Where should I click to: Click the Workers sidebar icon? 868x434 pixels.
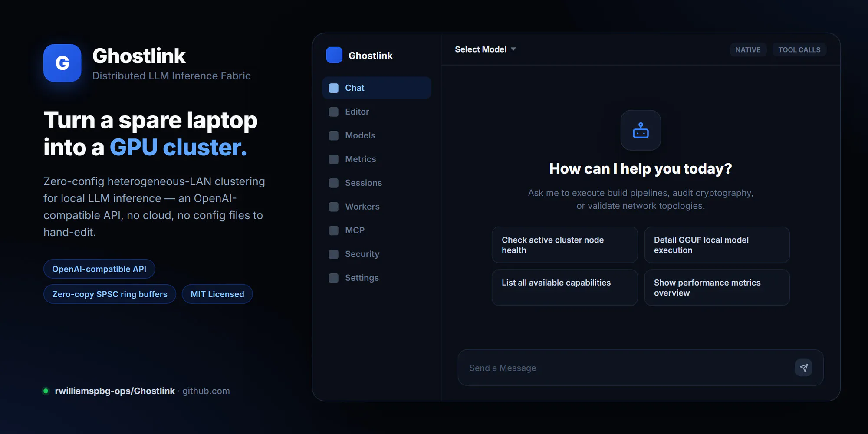(334, 207)
